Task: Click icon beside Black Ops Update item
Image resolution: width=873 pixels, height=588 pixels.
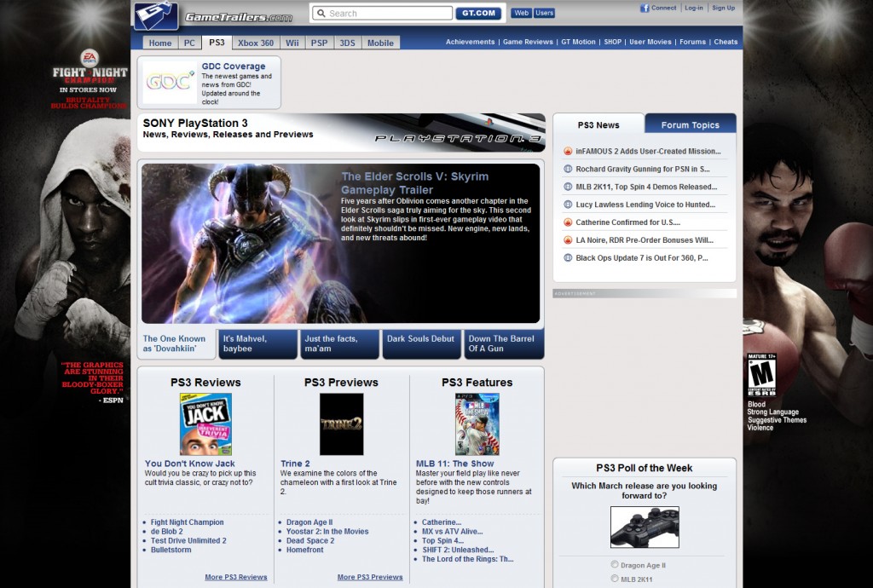Action: (x=568, y=258)
